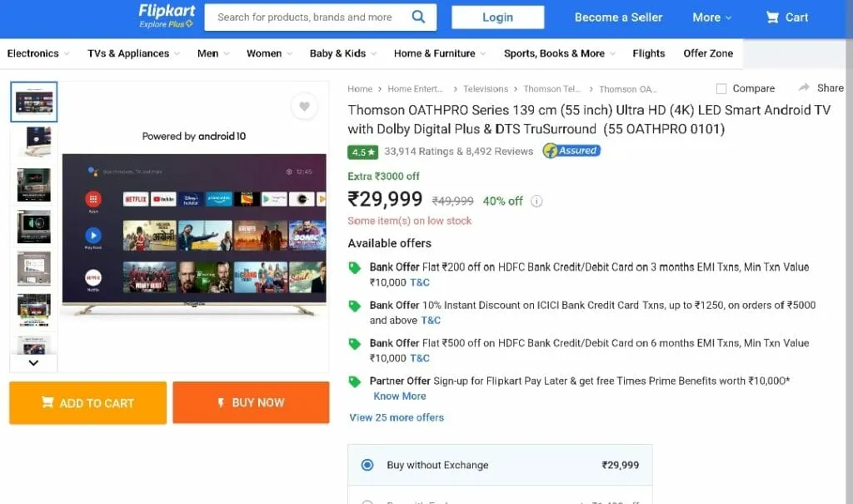Click the green tag beside ₹500 HDFC offer
853x504 pixels.
point(354,344)
